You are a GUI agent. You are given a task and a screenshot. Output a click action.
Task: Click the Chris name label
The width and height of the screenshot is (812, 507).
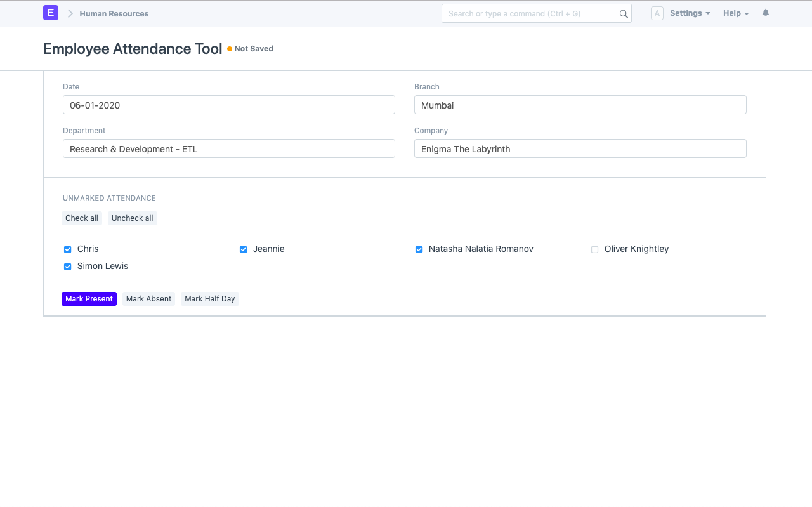[88, 249]
